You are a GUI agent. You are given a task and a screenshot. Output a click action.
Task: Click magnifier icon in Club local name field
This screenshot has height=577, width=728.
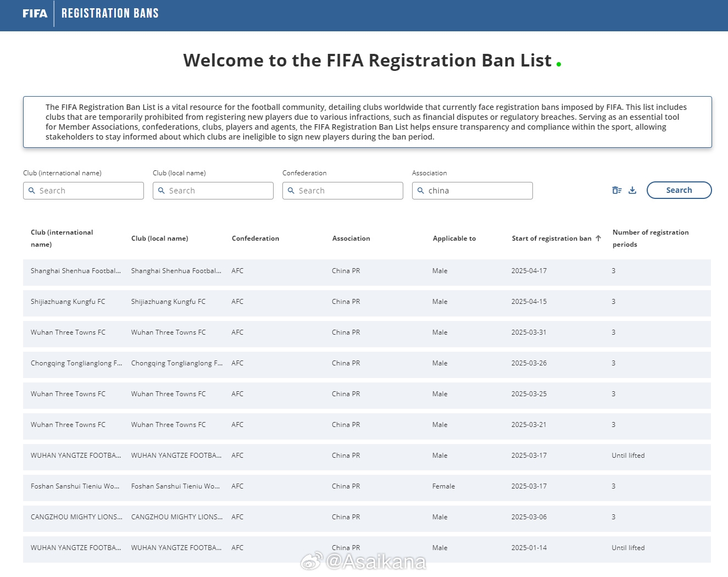tap(162, 191)
